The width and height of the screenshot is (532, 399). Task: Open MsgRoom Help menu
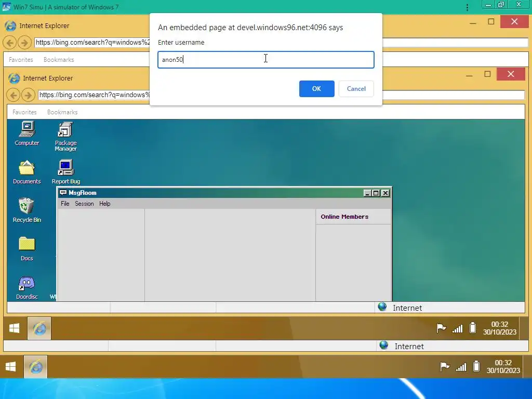point(104,204)
